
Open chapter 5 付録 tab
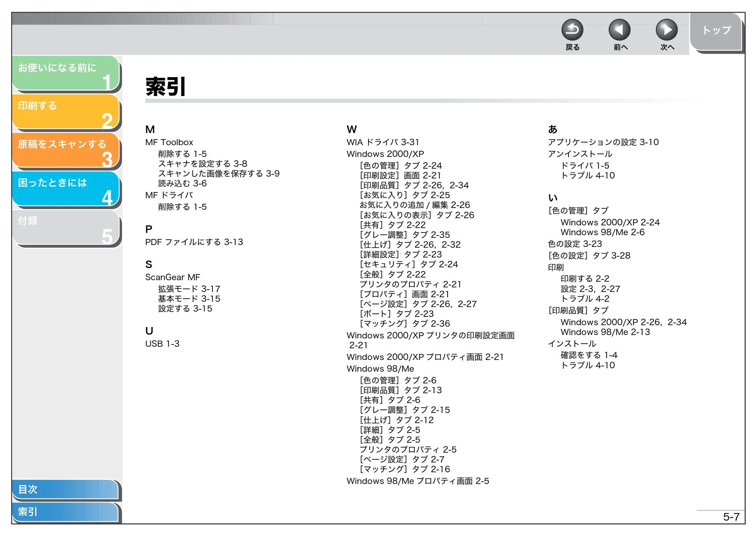point(66,227)
